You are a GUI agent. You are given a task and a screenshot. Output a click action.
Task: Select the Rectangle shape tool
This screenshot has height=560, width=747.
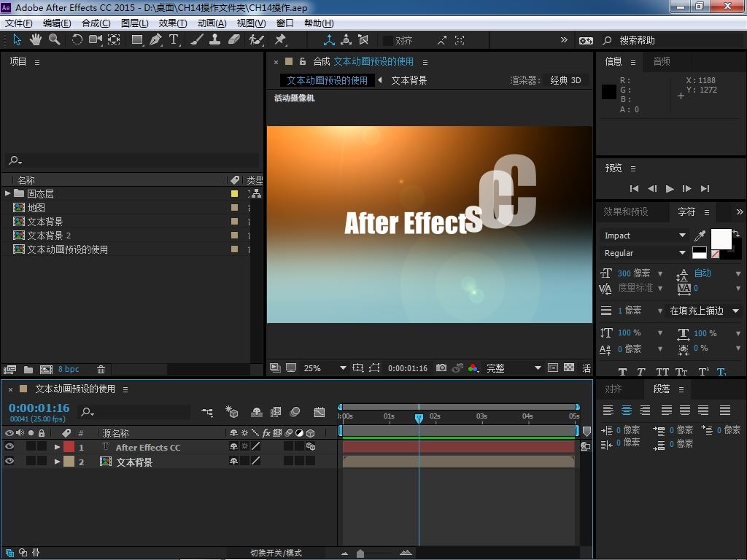click(137, 39)
